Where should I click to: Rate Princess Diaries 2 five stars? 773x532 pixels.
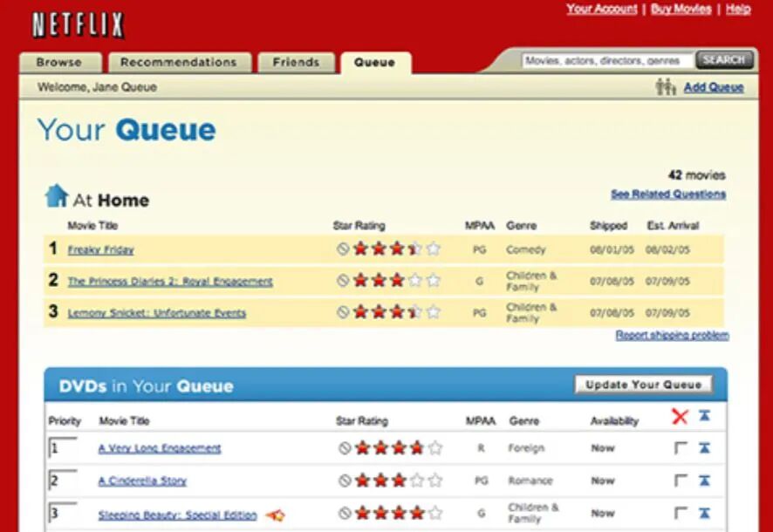click(x=434, y=280)
